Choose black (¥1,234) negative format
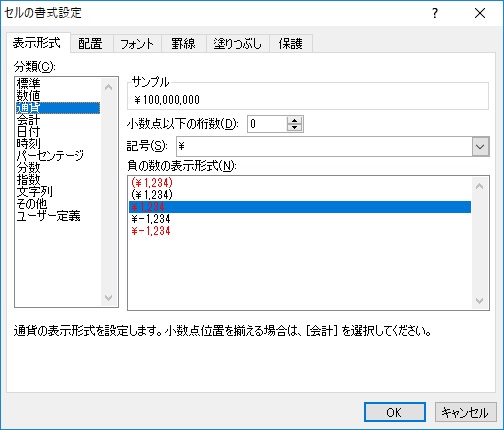Screen dimensions: 504x430 click(x=300, y=195)
